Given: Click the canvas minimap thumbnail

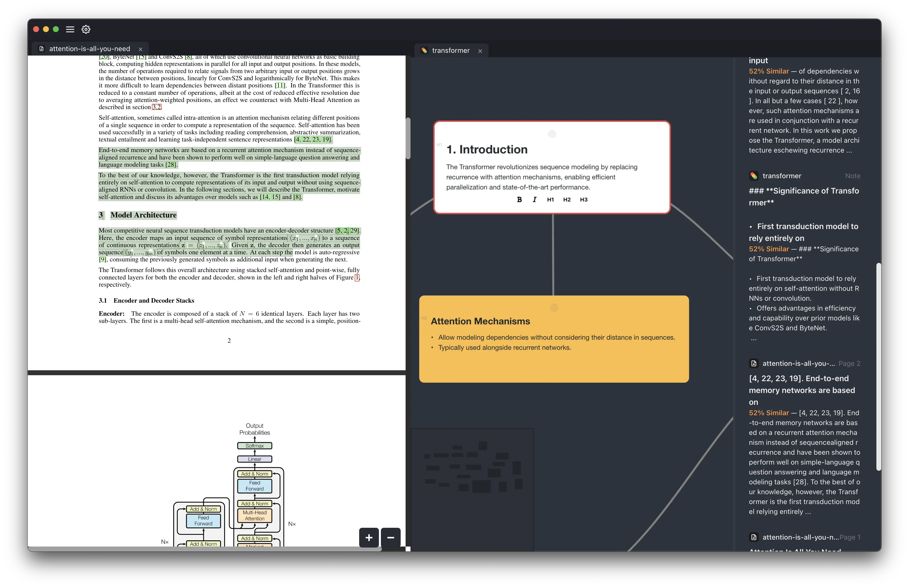Looking at the screenshot, I should (x=472, y=490).
